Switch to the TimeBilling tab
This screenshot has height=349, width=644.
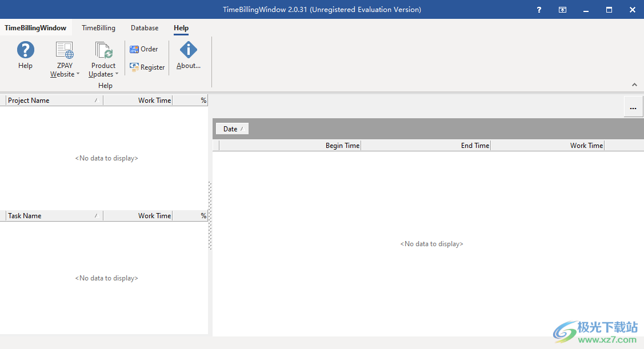[x=98, y=28]
